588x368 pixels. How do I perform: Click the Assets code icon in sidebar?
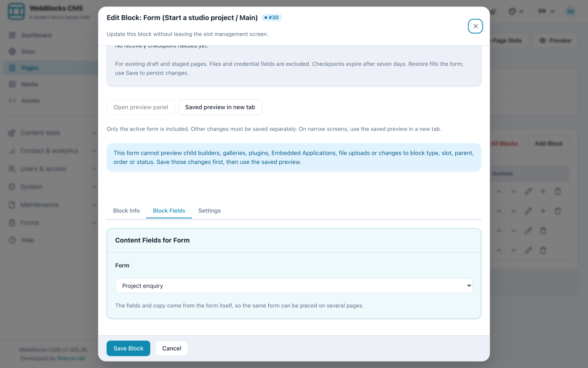coord(12,101)
